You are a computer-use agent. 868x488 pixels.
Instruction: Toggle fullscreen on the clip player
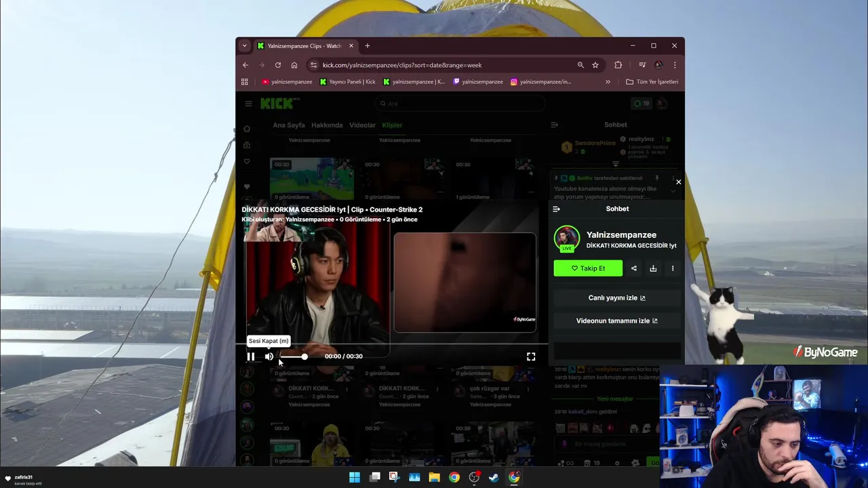click(531, 357)
